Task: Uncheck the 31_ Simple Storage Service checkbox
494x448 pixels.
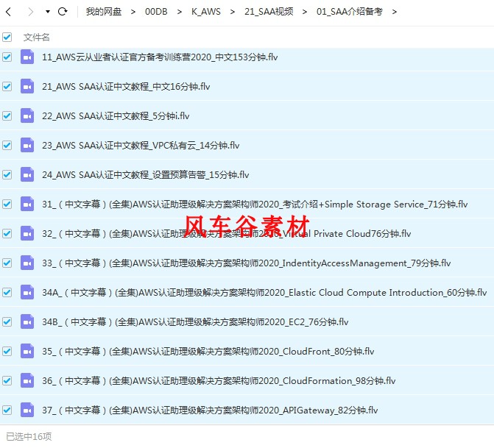Action: tap(7, 204)
